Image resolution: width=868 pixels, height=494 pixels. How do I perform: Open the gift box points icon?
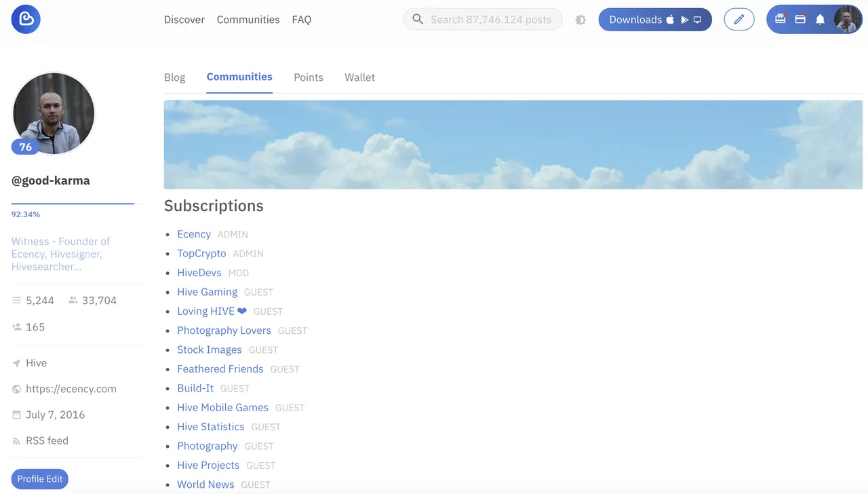[781, 19]
